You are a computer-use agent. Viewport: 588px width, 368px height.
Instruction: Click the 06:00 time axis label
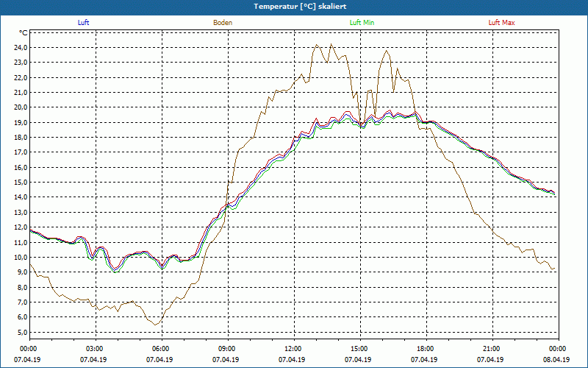coord(162,349)
